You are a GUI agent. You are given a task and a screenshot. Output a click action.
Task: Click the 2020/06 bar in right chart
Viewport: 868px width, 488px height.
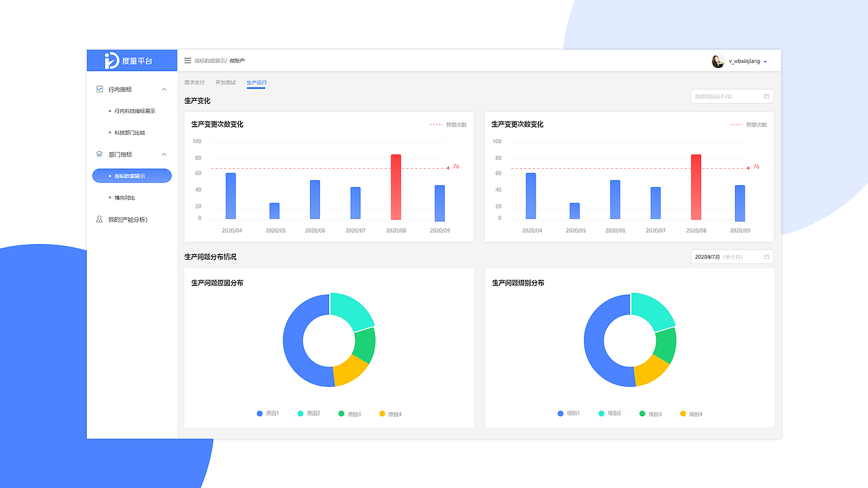coord(615,199)
